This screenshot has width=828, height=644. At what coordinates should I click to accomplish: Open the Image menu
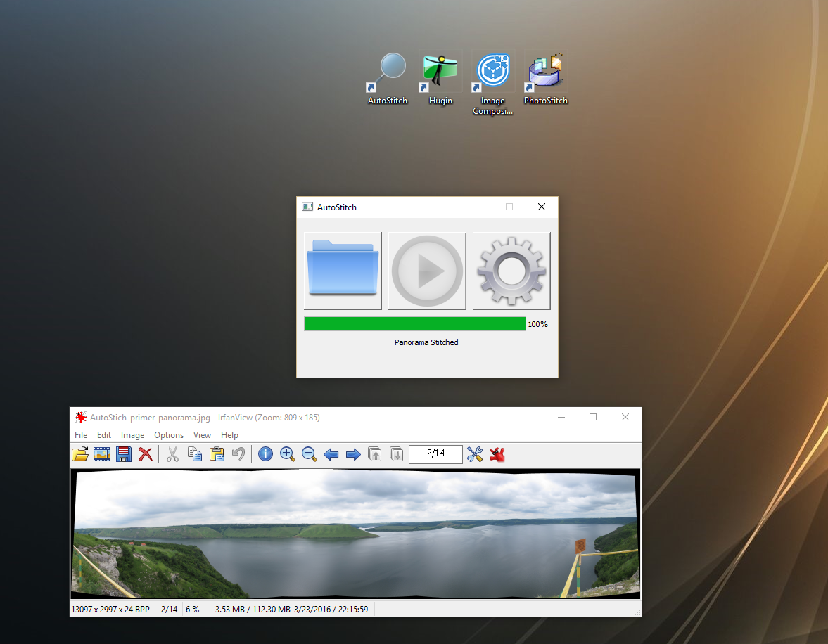pos(132,435)
